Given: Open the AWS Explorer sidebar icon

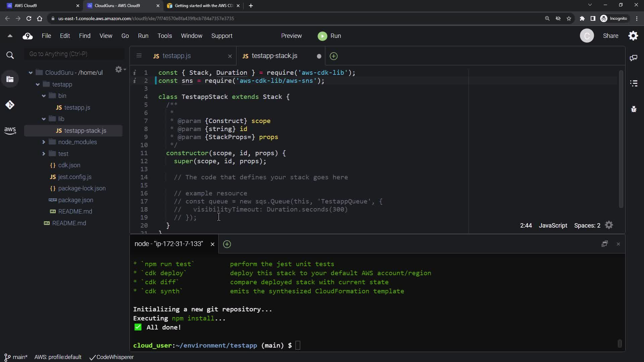Looking at the screenshot, I should tap(10, 130).
